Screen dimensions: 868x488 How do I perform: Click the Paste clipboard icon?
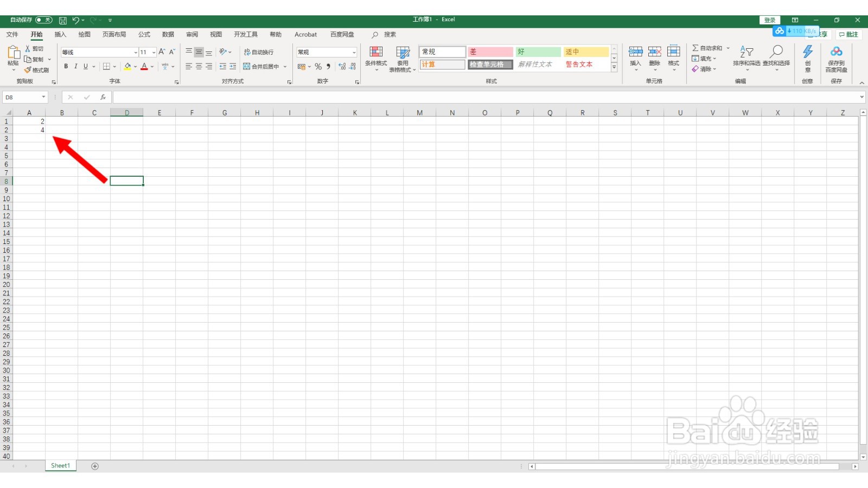click(13, 52)
